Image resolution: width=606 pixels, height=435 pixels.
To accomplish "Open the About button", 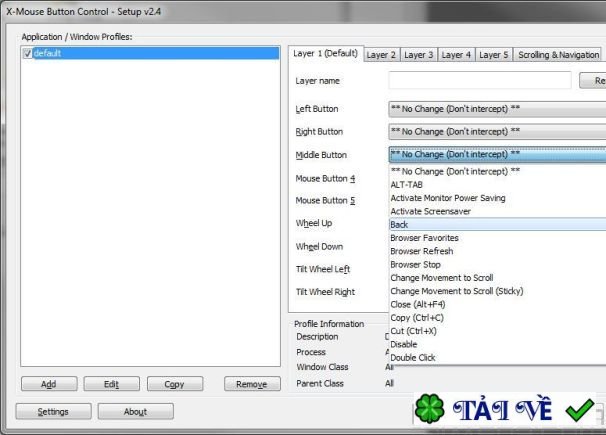I will click(135, 411).
